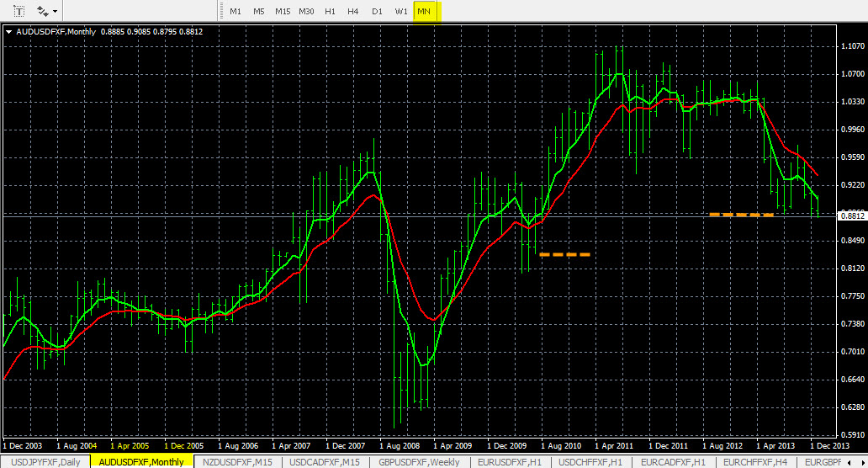Select the MN monthly timeframe button
This screenshot has height=468, width=868.
tap(425, 11)
